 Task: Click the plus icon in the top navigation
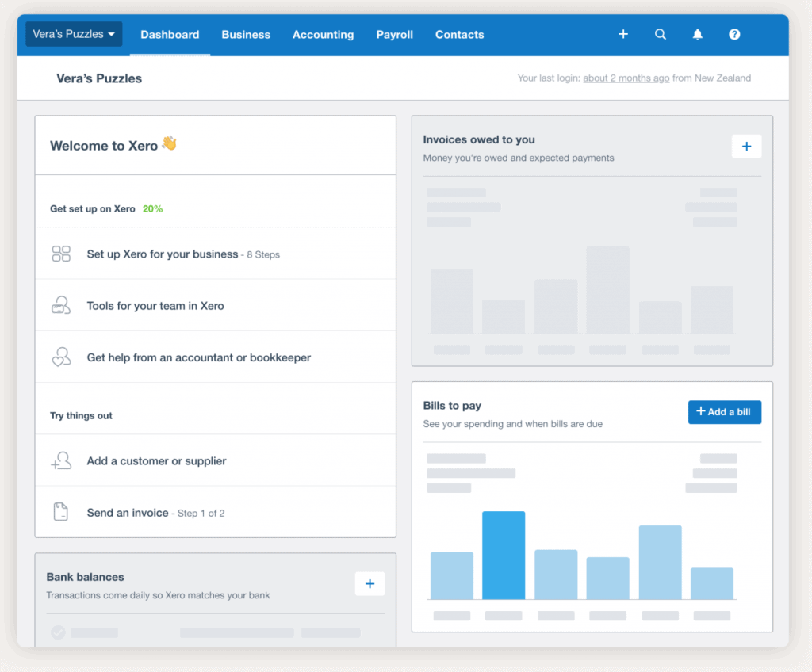click(x=623, y=34)
